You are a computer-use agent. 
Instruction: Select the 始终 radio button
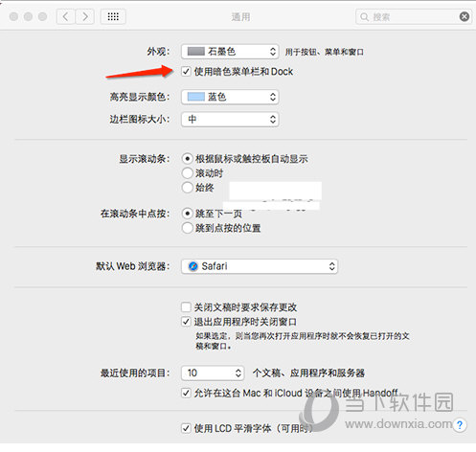click(x=188, y=188)
